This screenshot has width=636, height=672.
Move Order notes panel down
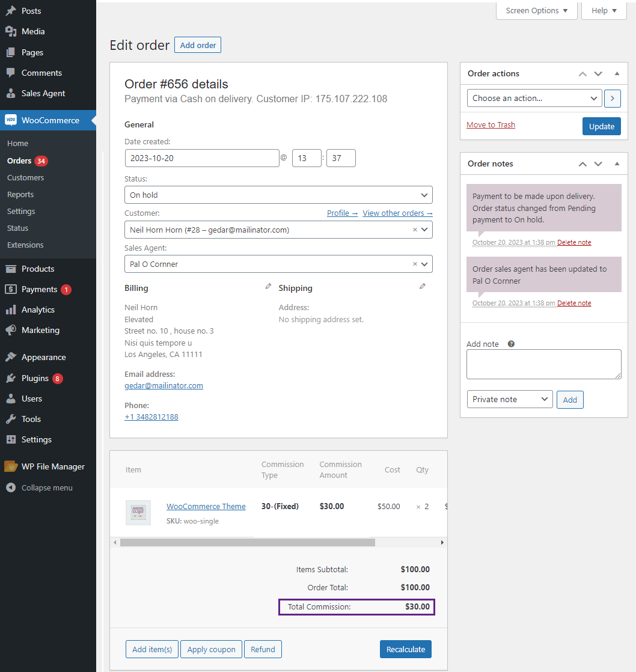click(598, 163)
